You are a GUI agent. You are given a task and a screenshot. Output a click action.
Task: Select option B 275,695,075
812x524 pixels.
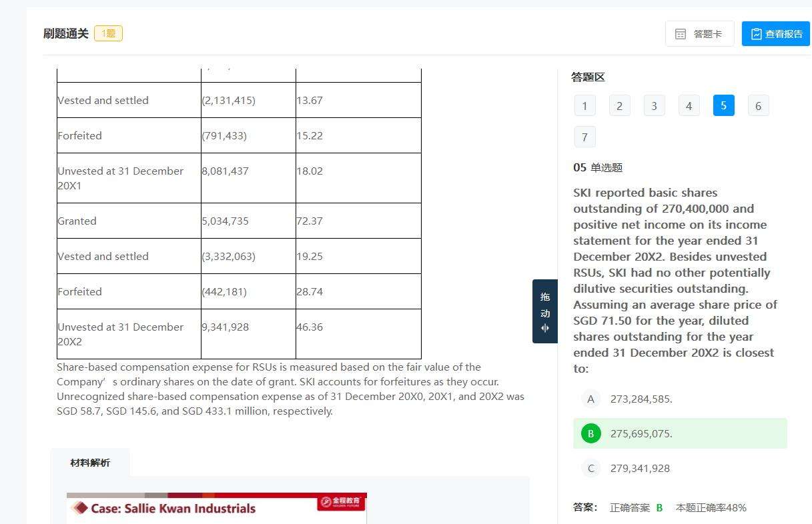tap(680, 433)
